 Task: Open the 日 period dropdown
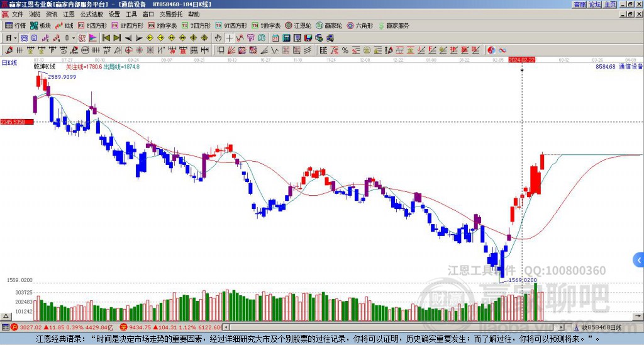pyautogui.click(x=11, y=38)
